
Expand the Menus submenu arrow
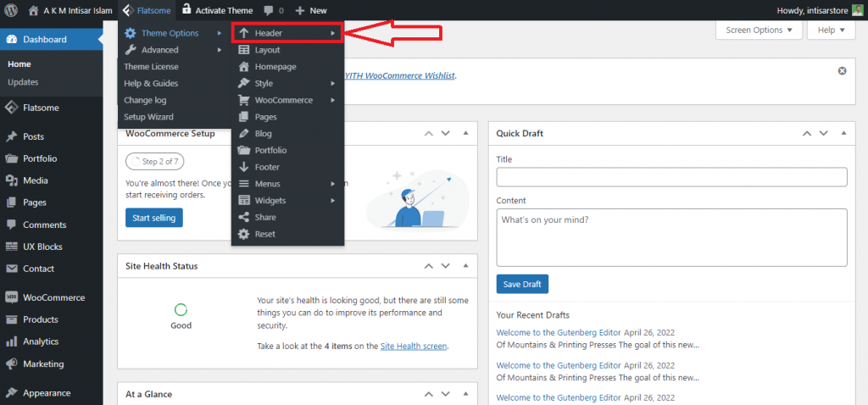click(x=332, y=184)
